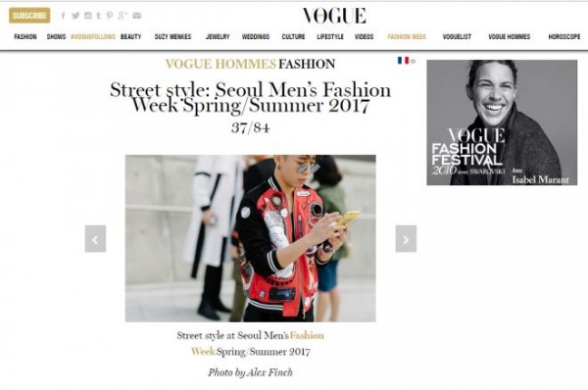Image resolution: width=588 pixels, height=390 pixels.
Task: Open the Shows menu item
Action: click(x=56, y=37)
